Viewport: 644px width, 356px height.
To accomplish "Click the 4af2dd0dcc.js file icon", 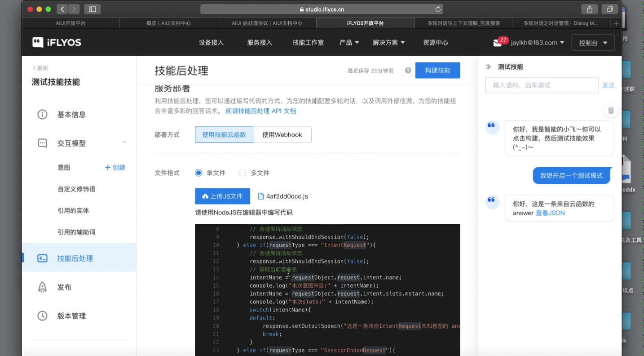I will tap(260, 196).
